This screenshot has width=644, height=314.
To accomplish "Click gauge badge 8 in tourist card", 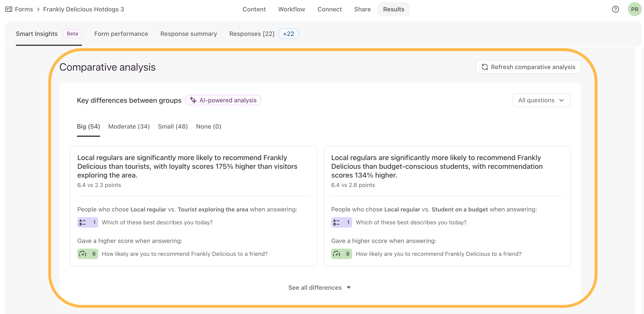I will coord(88,254).
